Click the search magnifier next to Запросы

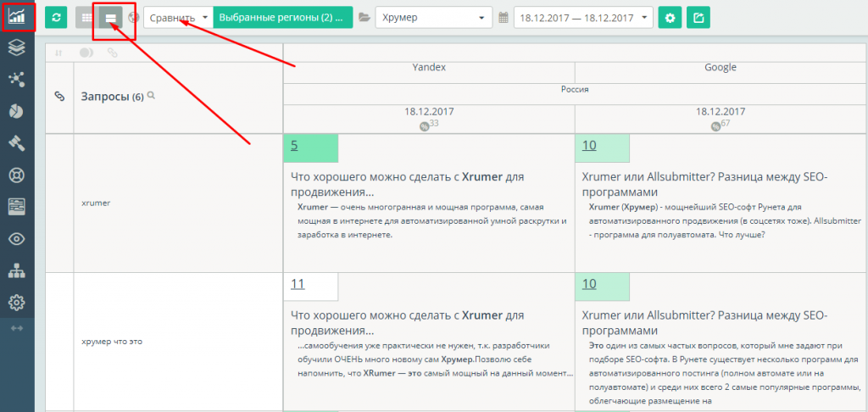pyautogui.click(x=151, y=96)
